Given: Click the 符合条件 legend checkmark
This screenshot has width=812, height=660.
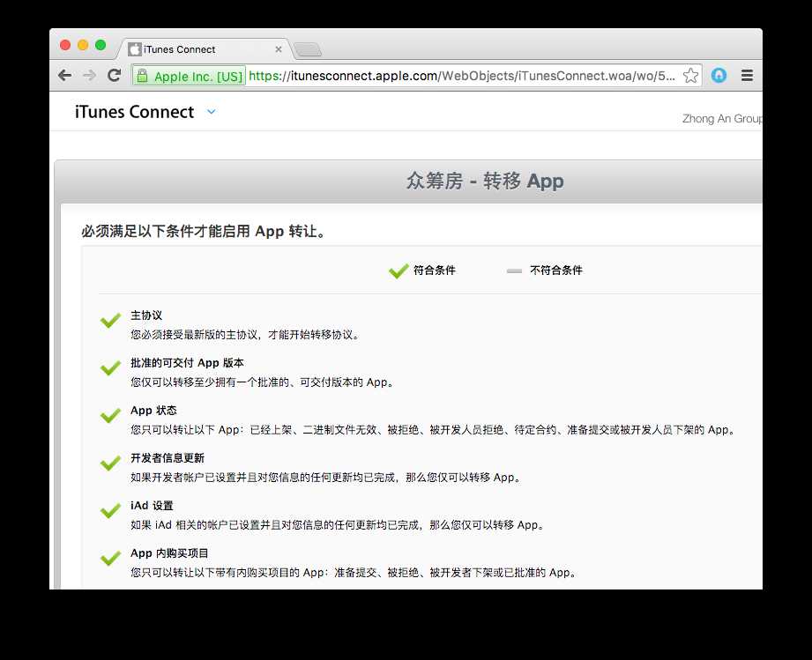Looking at the screenshot, I should point(399,271).
